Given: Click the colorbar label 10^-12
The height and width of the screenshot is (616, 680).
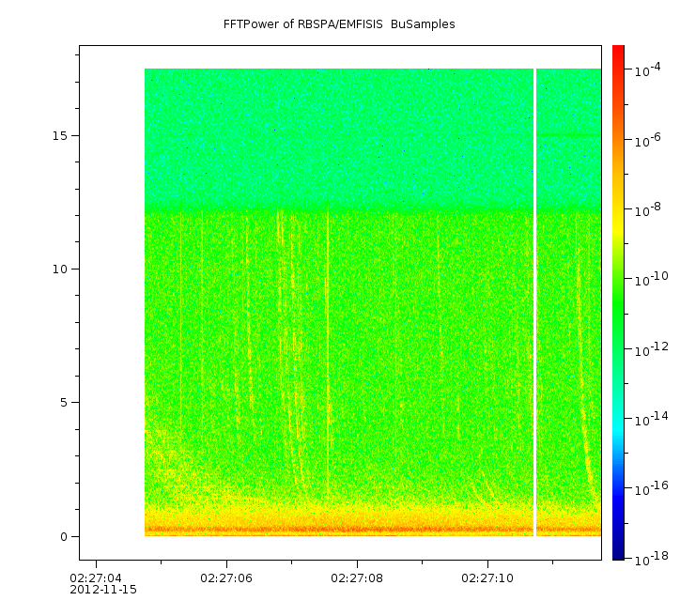Looking at the screenshot, I should pos(652,349).
